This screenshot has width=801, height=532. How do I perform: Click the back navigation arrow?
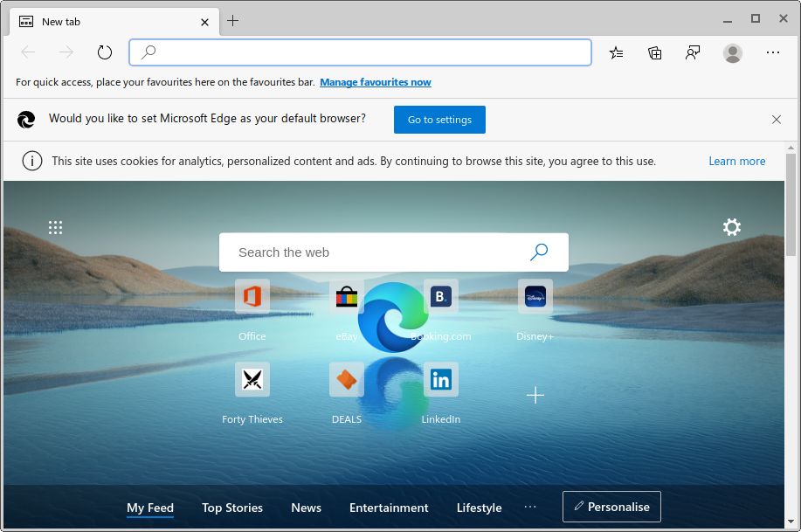click(x=28, y=52)
